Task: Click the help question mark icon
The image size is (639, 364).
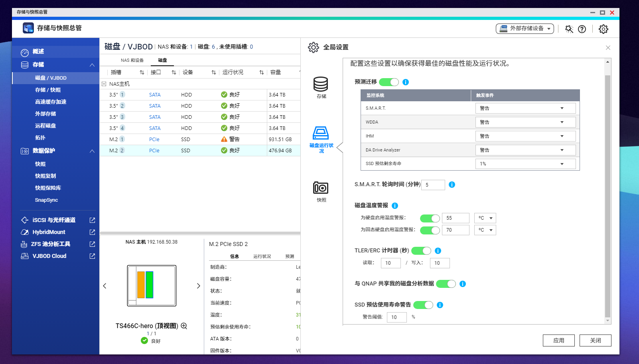Action: point(582,29)
